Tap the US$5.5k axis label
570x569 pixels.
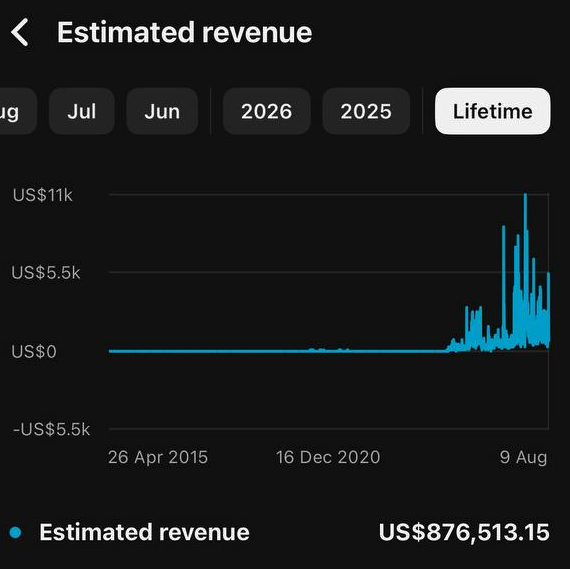[46, 273]
